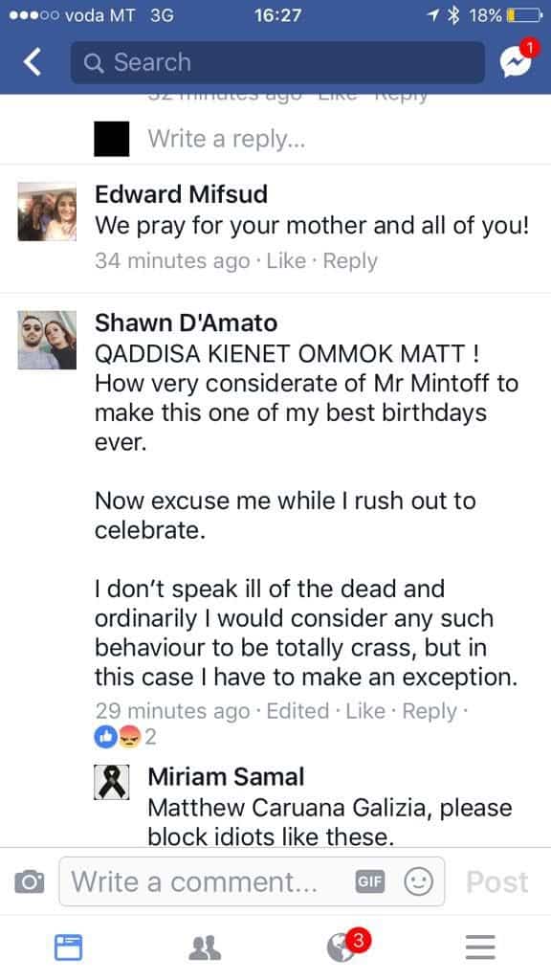View the edit history via 'Edited'

click(x=298, y=711)
